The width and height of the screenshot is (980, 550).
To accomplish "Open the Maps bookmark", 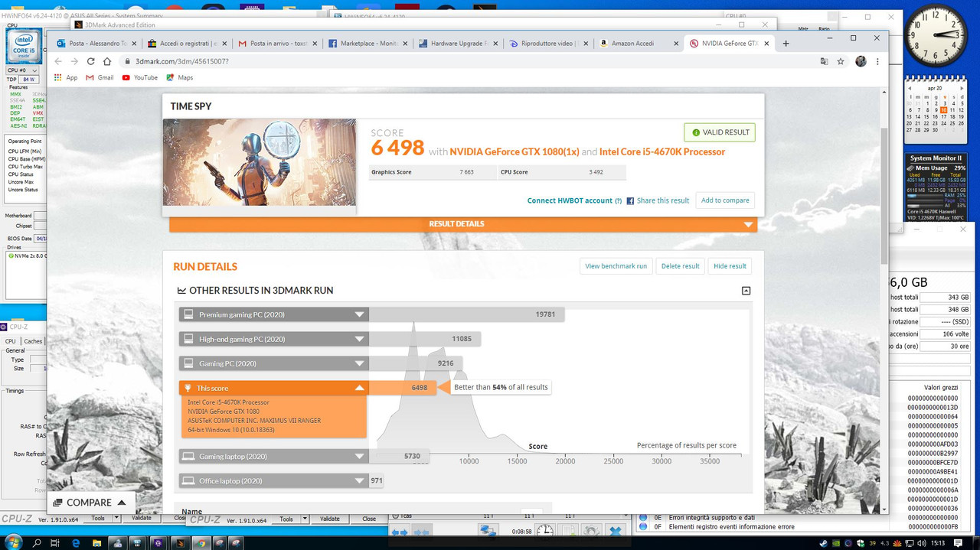I will pos(180,77).
